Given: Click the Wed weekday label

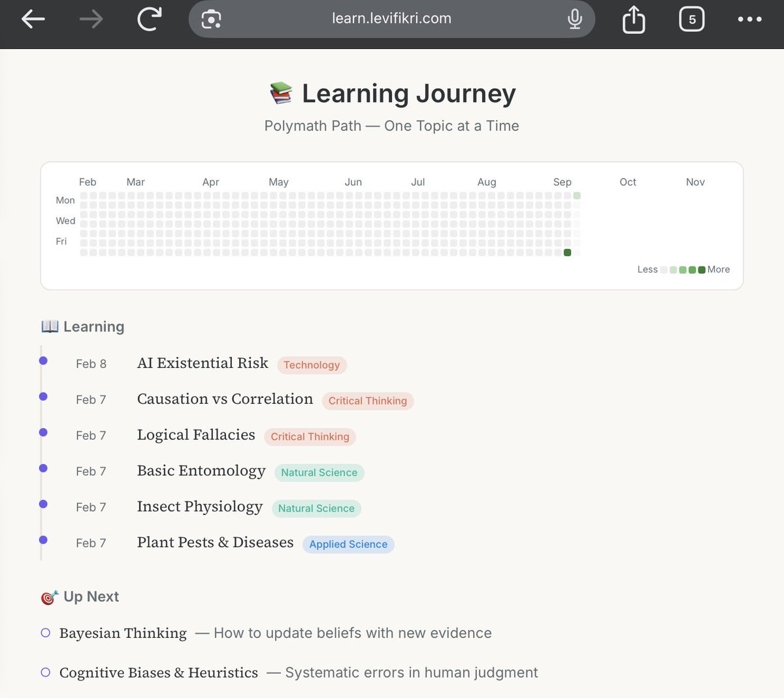Looking at the screenshot, I should click(x=65, y=221).
